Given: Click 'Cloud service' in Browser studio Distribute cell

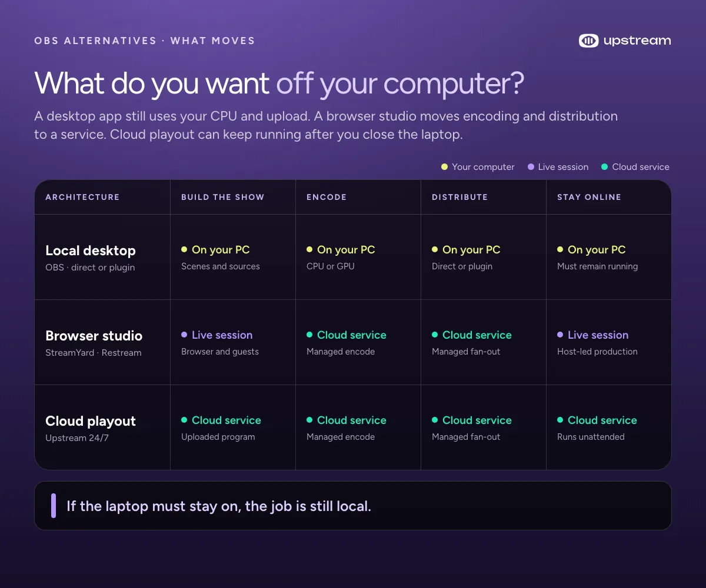Looking at the screenshot, I should [477, 335].
